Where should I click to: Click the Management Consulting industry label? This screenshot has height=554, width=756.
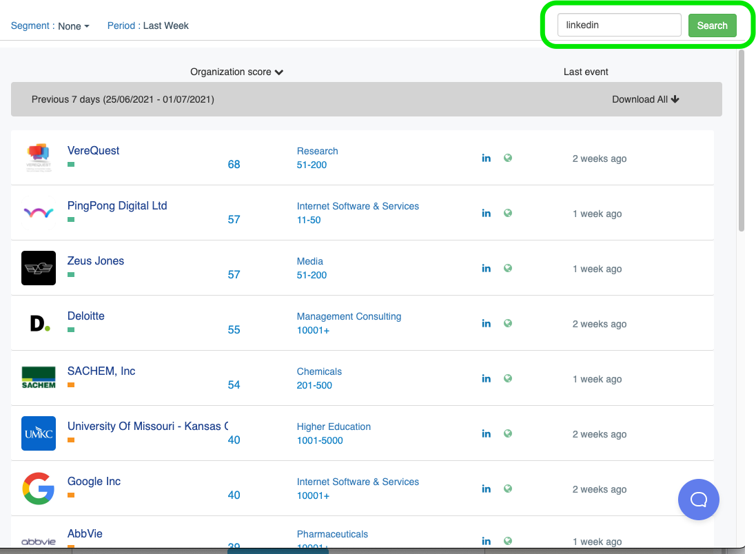pos(349,316)
